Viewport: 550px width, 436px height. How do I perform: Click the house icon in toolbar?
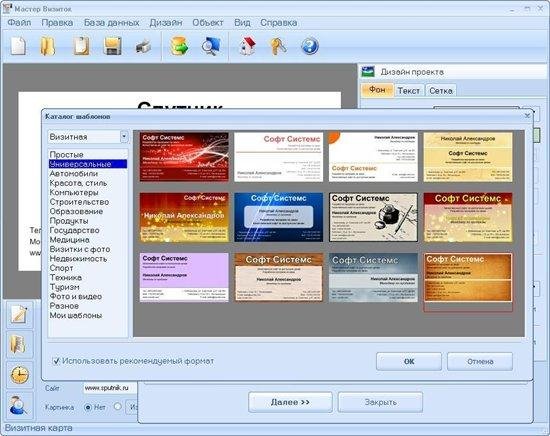(248, 46)
